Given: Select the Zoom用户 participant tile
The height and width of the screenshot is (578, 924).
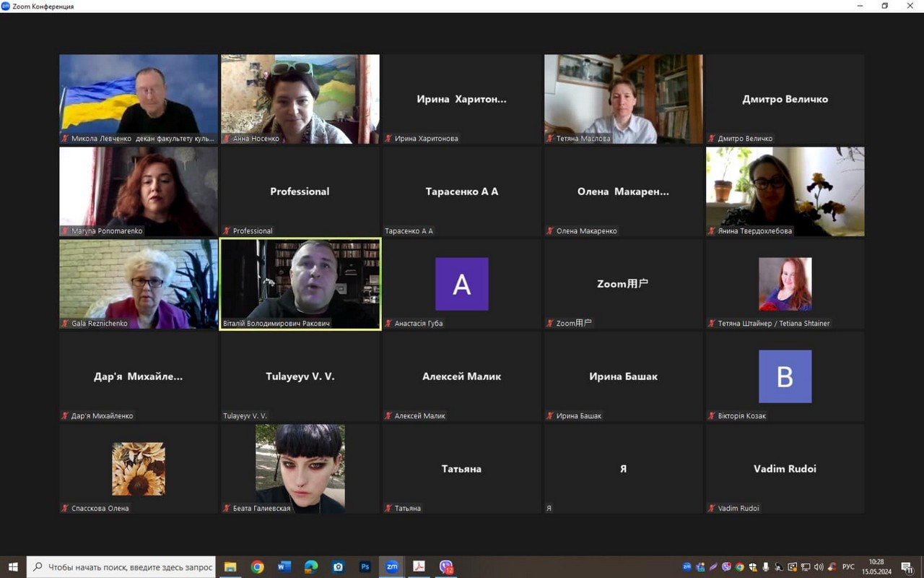Looking at the screenshot, I should coord(624,284).
